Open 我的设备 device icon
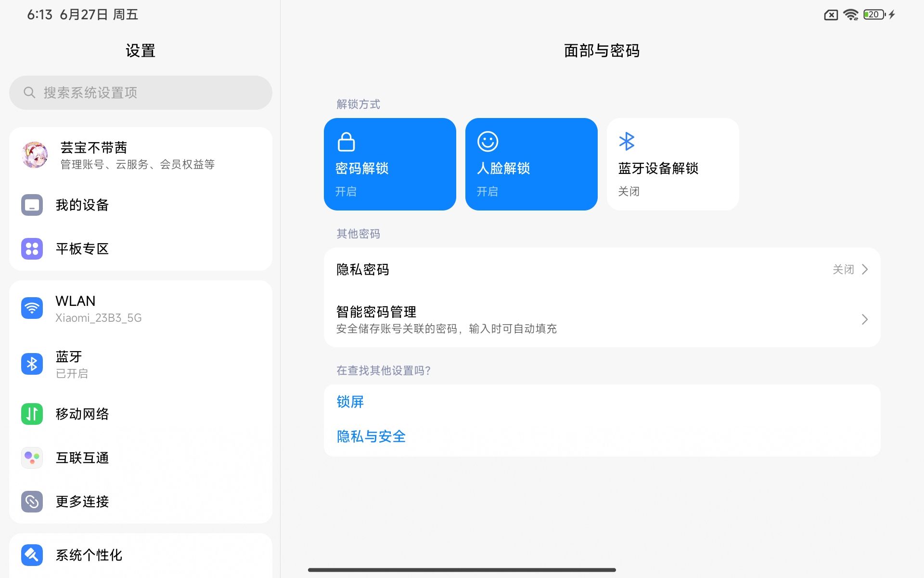 pos(32,205)
